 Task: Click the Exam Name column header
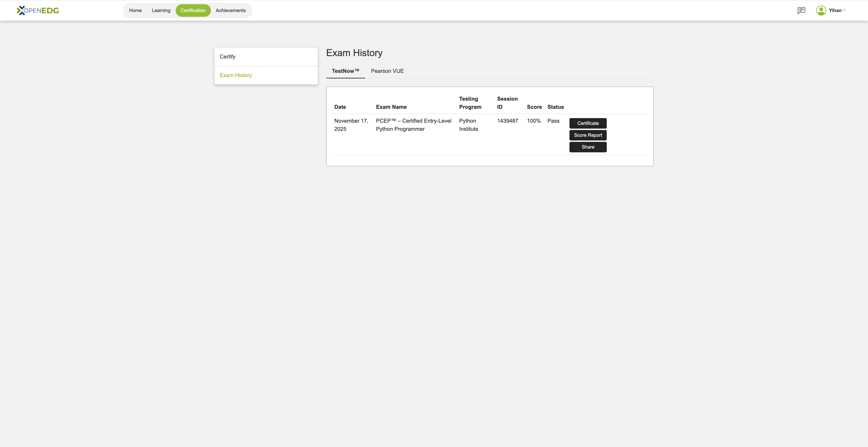[x=391, y=107]
